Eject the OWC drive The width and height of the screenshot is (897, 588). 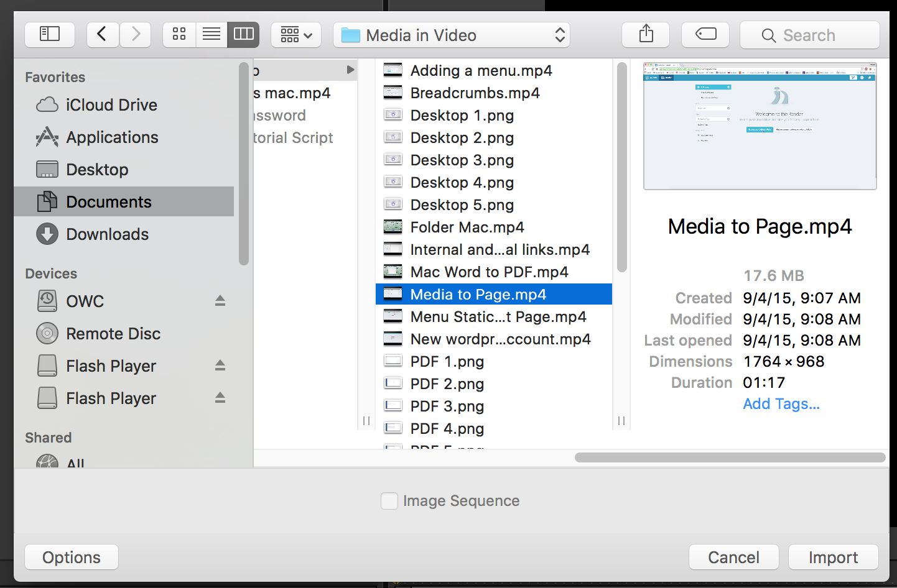coord(220,301)
